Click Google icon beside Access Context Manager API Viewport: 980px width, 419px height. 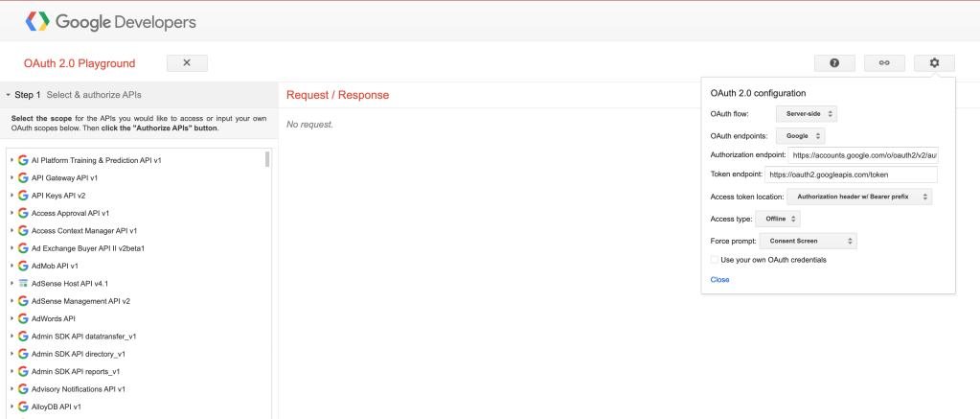(x=23, y=230)
